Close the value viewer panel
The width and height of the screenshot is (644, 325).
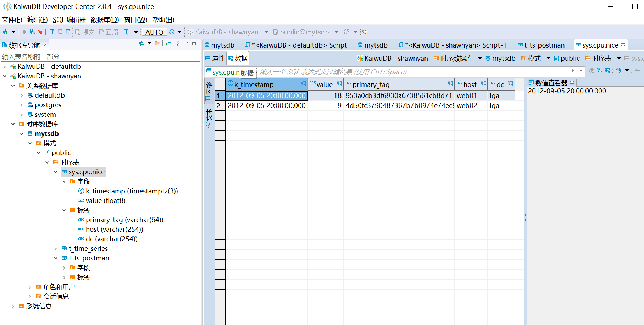[572, 82]
